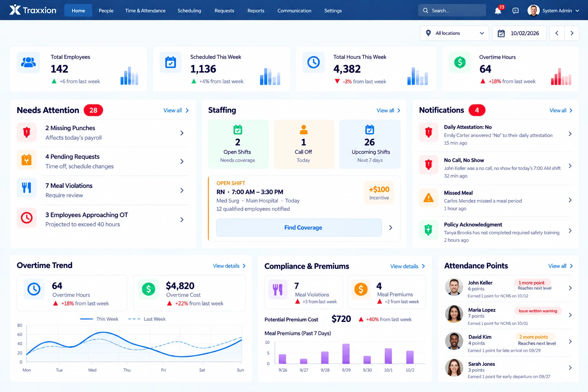Click the Overtime Hours dollar icon

pyautogui.click(x=460, y=62)
